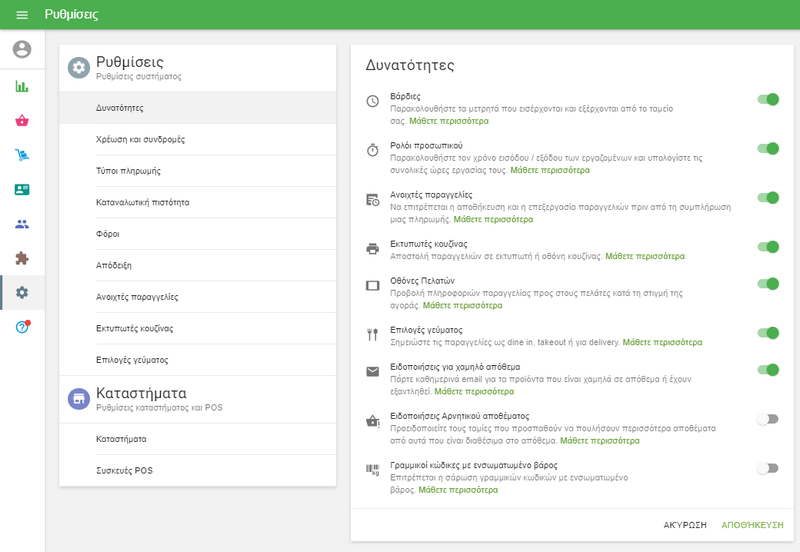Open the hamburger menu
Screen dimensions: 800x552
tap(22, 15)
